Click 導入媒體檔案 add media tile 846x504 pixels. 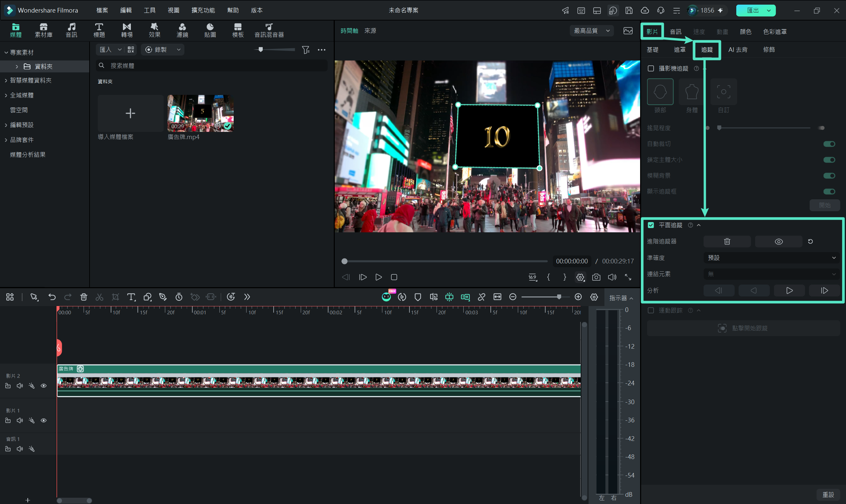(x=130, y=113)
